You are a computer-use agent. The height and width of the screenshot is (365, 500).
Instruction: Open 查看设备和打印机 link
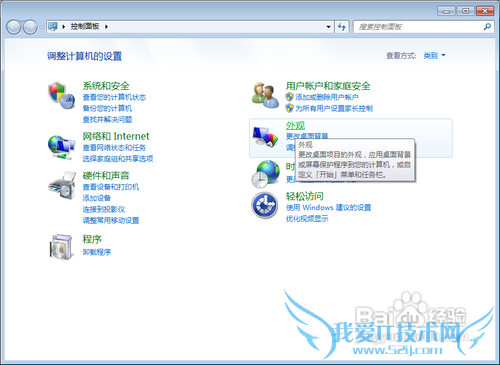pyautogui.click(x=111, y=187)
